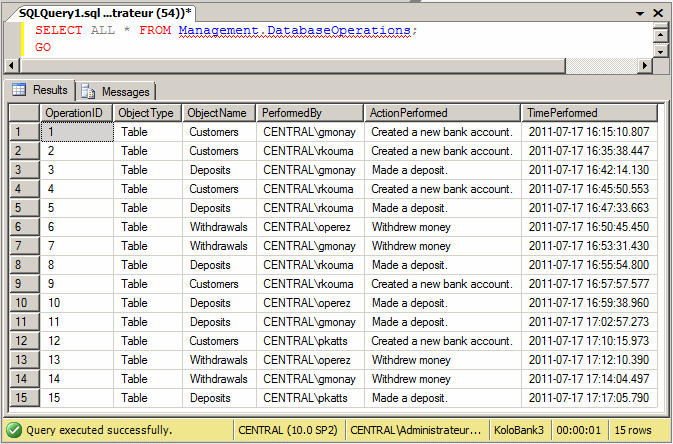Click the 15 rows status entry

pos(633,430)
